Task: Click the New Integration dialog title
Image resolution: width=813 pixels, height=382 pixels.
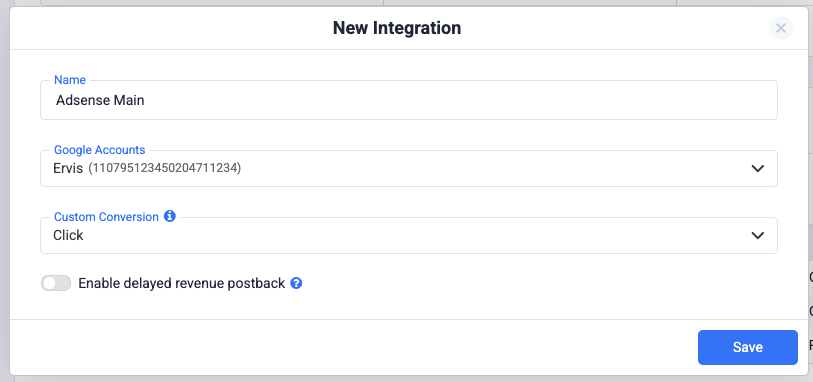Action: (x=397, y=28)
